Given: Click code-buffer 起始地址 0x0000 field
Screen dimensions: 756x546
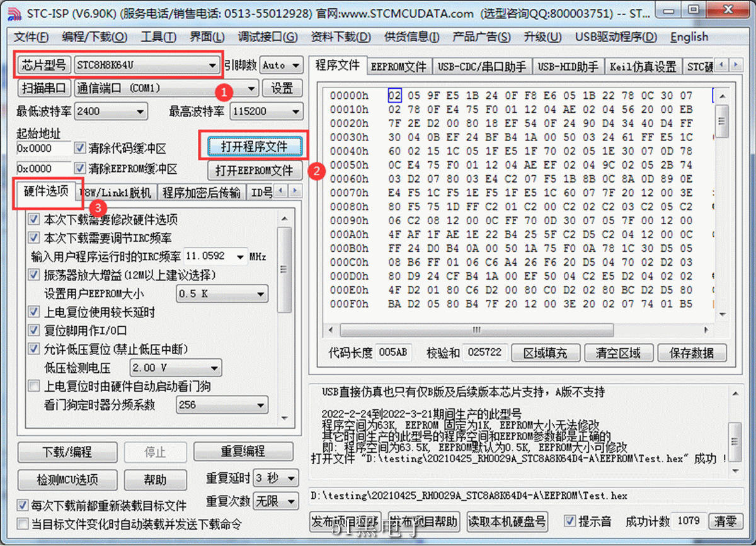Looking at the screenshot, I should (x=43, y=149).
